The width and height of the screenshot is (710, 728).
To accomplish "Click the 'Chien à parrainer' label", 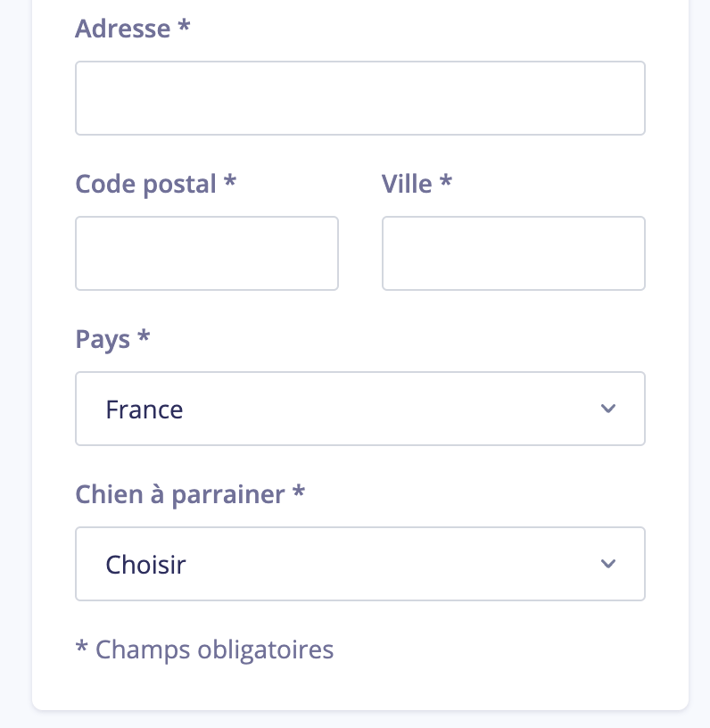I will [x=180, y=494].
